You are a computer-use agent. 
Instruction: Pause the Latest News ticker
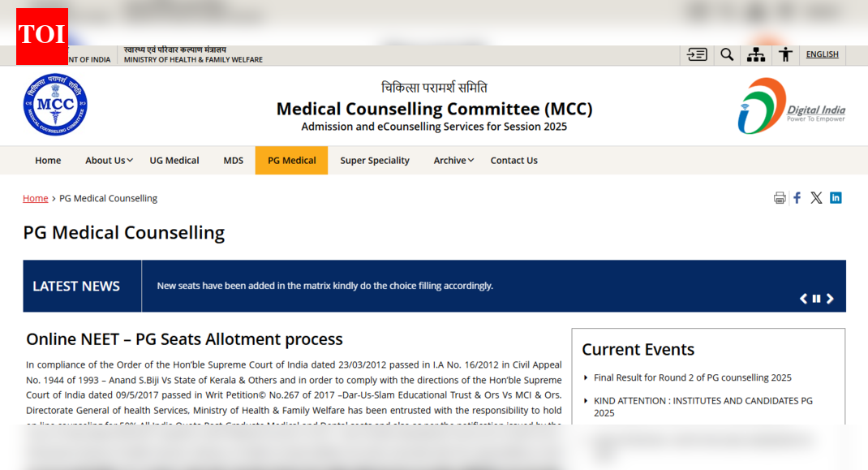pos(816,298)
